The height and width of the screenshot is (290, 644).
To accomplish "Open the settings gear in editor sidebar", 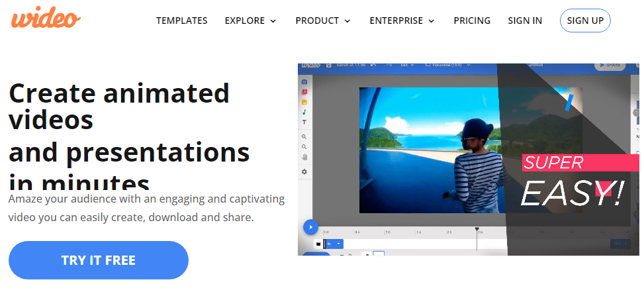I will point(304,171).
